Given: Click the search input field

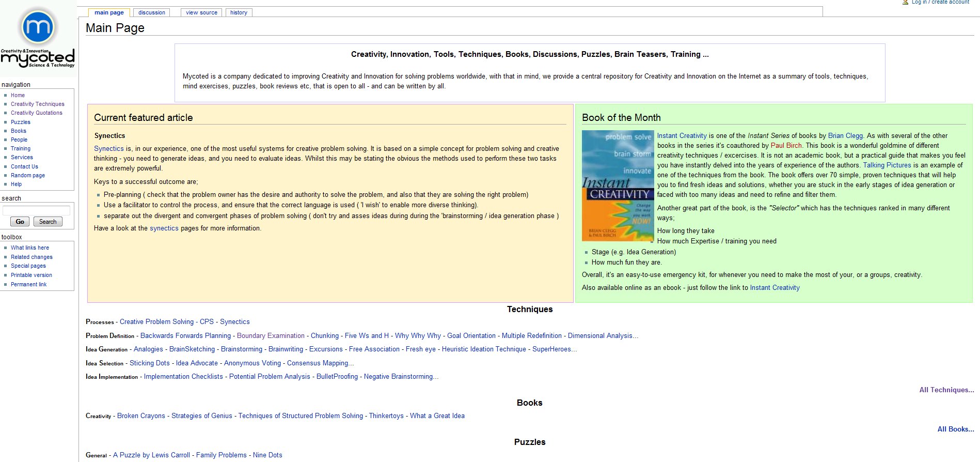Looking at the screenshot, I should coord(36,210).
